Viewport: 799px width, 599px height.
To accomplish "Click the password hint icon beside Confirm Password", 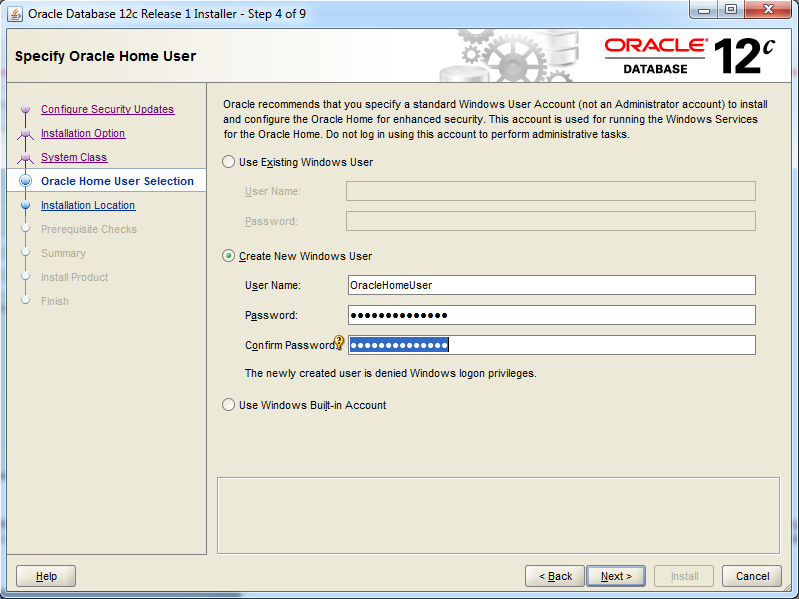I will coord(339,342).
